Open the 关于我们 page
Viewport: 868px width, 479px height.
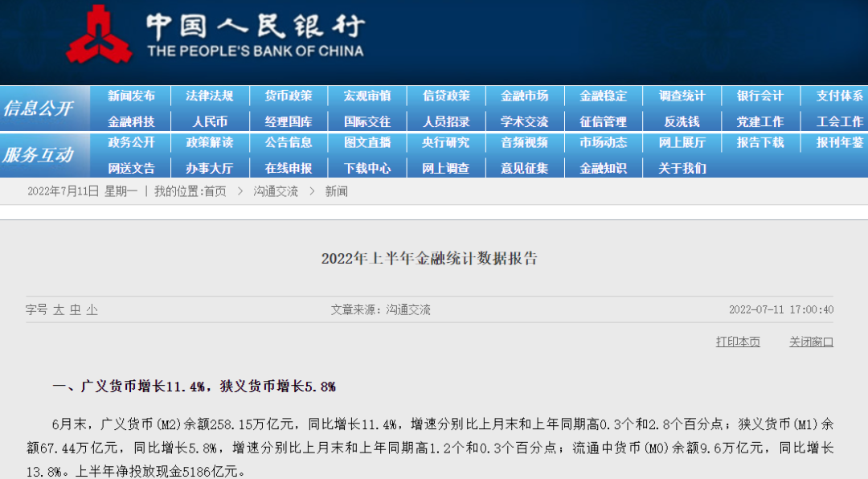(x=682, y=168)
